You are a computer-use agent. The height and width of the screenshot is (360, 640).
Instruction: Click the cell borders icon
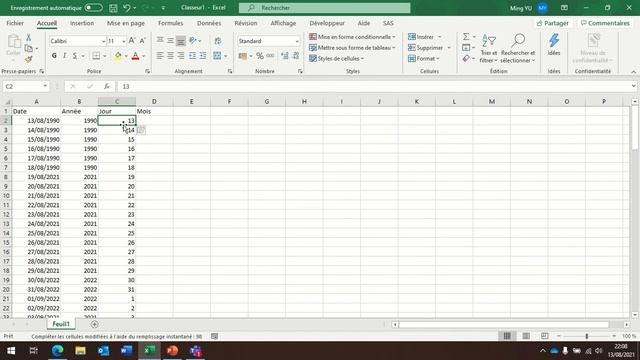click(96, 56)
